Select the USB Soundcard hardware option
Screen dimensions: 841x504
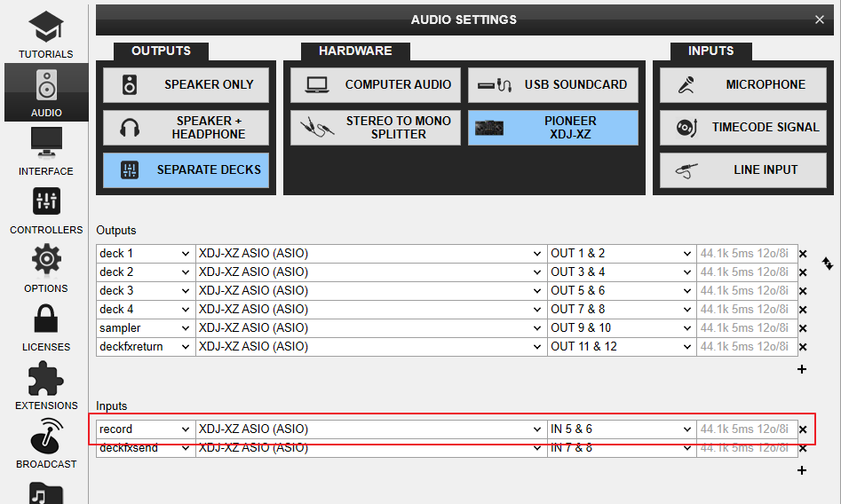pos(552,85)
